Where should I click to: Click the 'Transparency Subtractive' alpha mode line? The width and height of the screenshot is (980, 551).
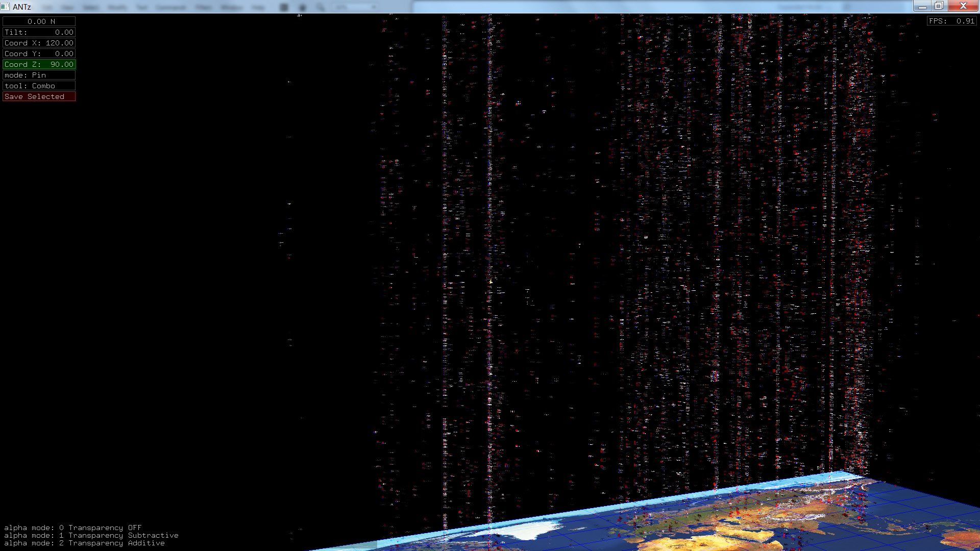pos(91,535)
